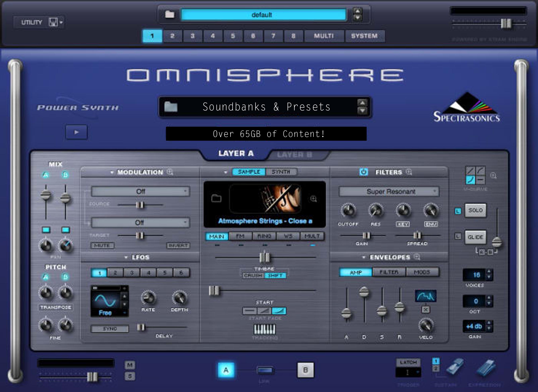Toggle the M mute button

click(130, 365)
